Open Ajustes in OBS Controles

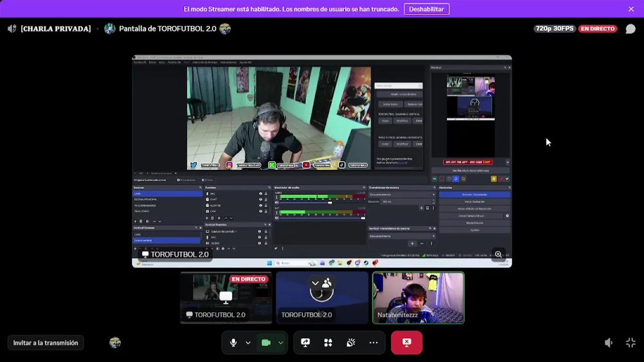[474, 230]
